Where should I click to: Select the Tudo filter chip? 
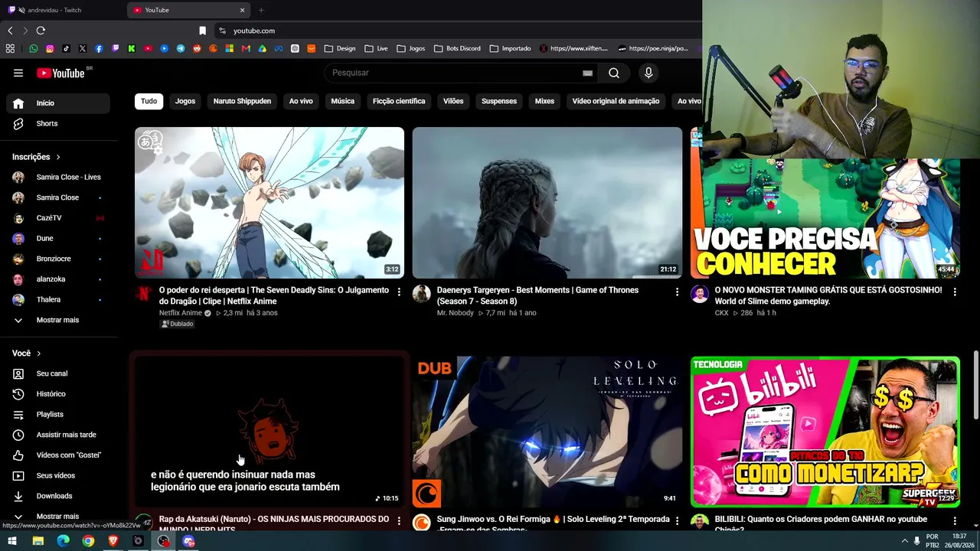[x=149, y=101]
